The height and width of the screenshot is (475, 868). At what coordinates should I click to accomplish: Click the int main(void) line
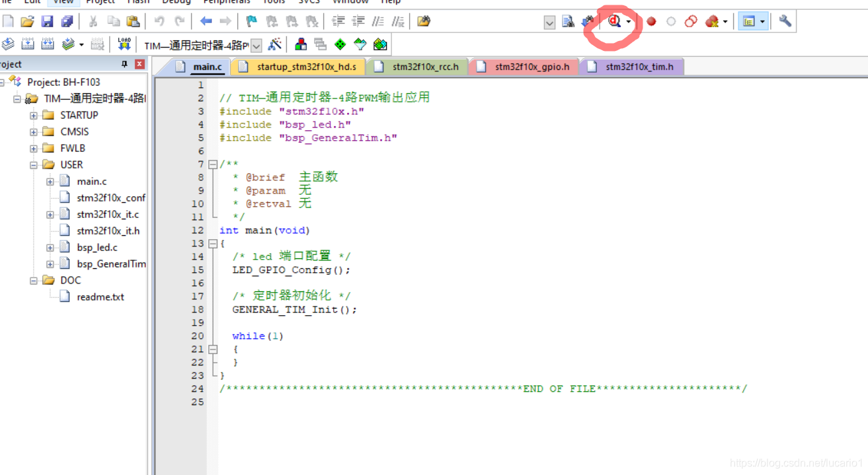coord(264,230)
